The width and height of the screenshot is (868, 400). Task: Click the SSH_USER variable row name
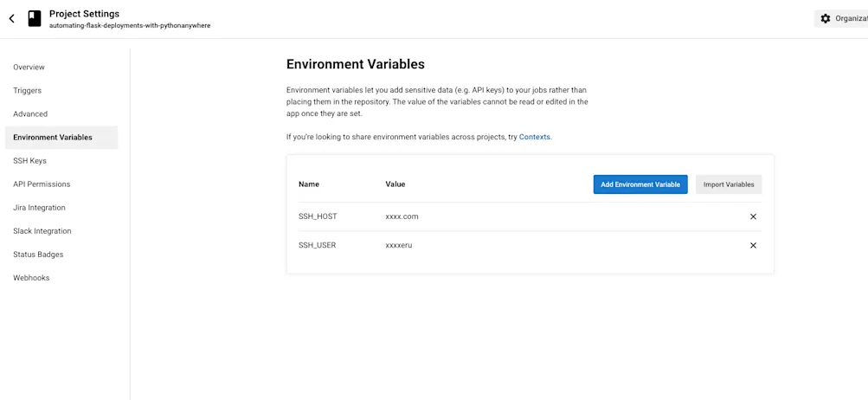point(317,245)
